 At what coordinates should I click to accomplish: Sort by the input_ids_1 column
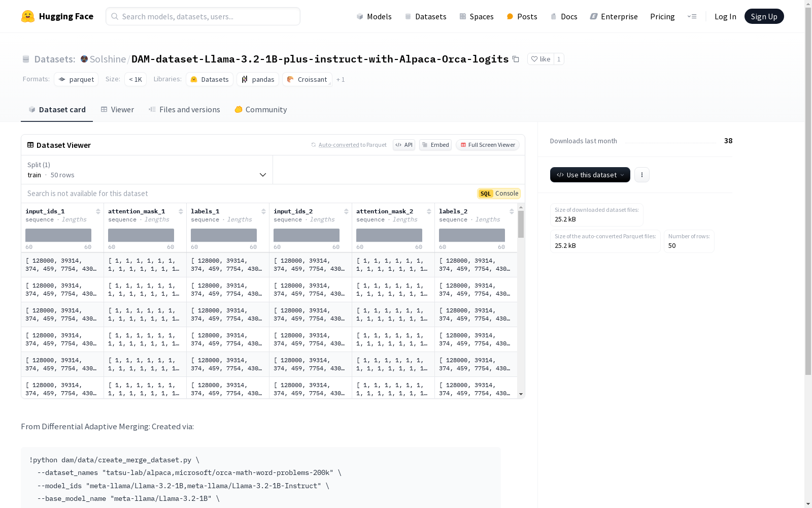point(98,211)
